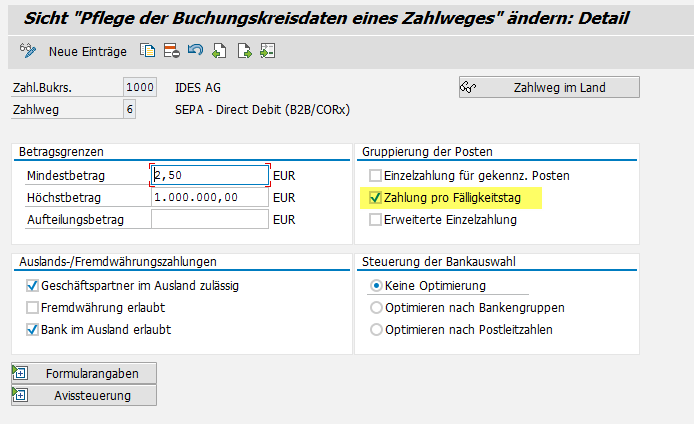Click the other entry selection icon
The image size is (694, 424).
tap(267, 51)
